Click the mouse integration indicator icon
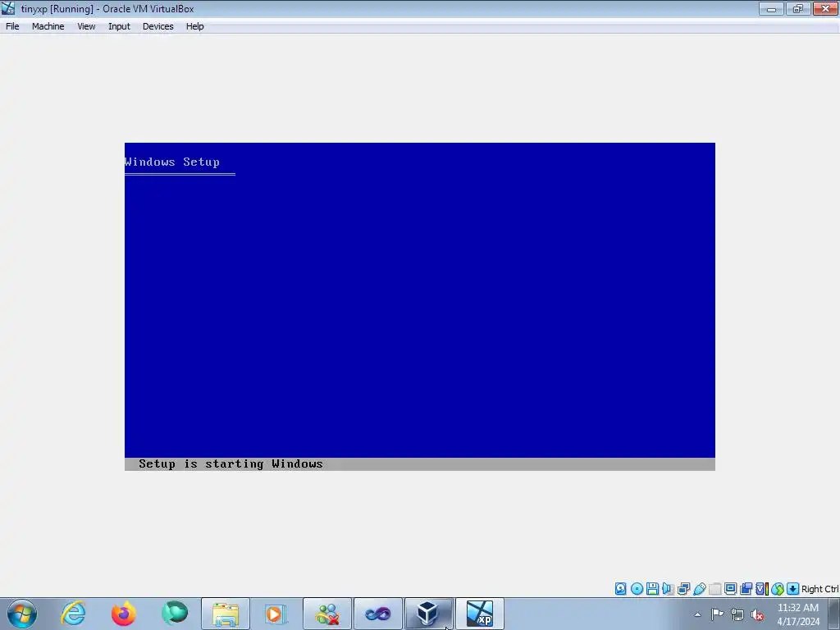This screenshot has height=630, width=840. pyautogui.click(x=778, y=589)
